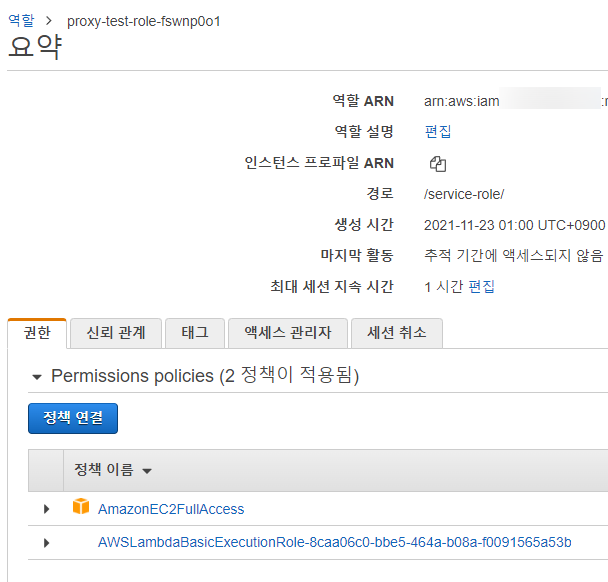Select the 액세스 관리자 tab

coord(287,333)
